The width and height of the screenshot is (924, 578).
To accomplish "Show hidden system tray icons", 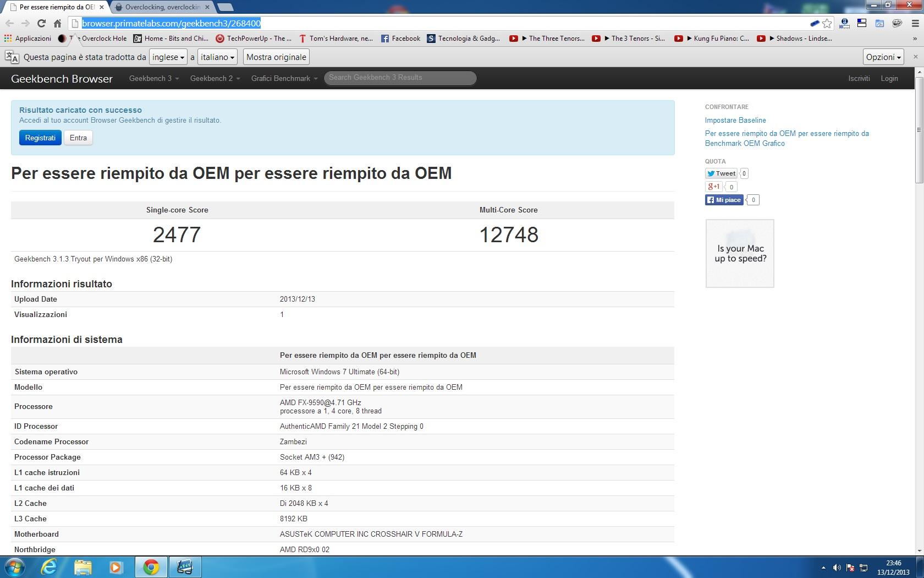I will [823, 568].
